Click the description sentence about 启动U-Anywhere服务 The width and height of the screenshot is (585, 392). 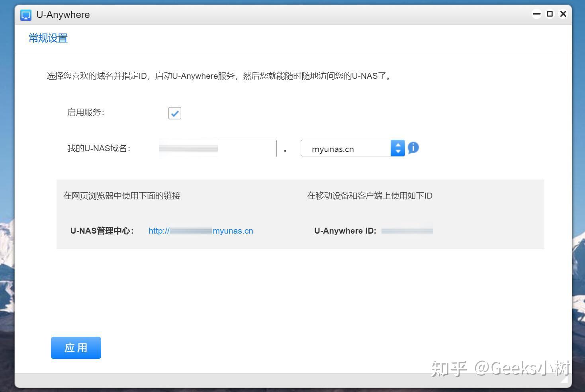219,76
